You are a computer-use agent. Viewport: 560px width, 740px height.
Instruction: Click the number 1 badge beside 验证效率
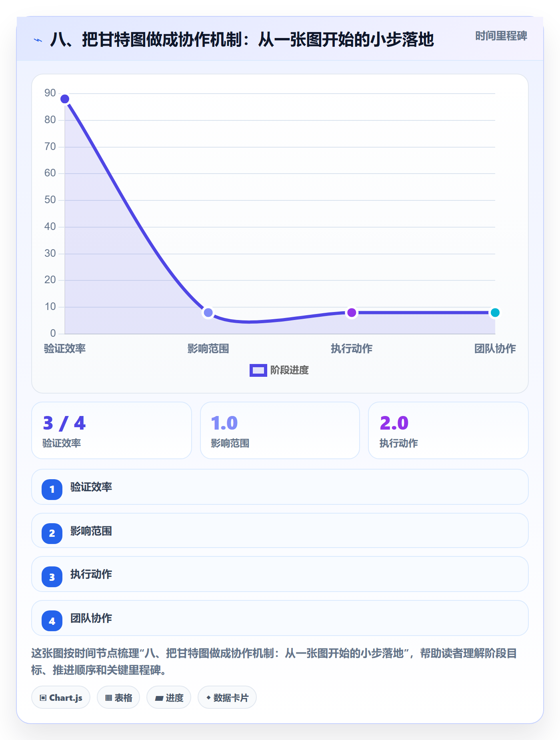click(x=52, y=489)
